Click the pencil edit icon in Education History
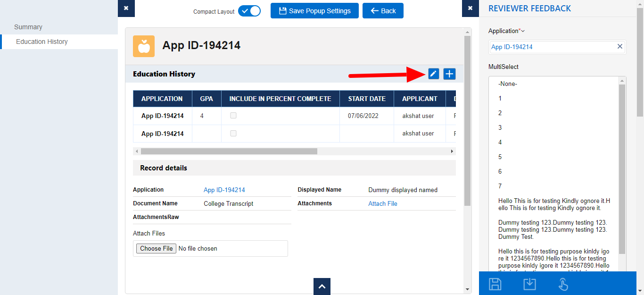This screenshot has width=644, height=295. pos(433,74)
